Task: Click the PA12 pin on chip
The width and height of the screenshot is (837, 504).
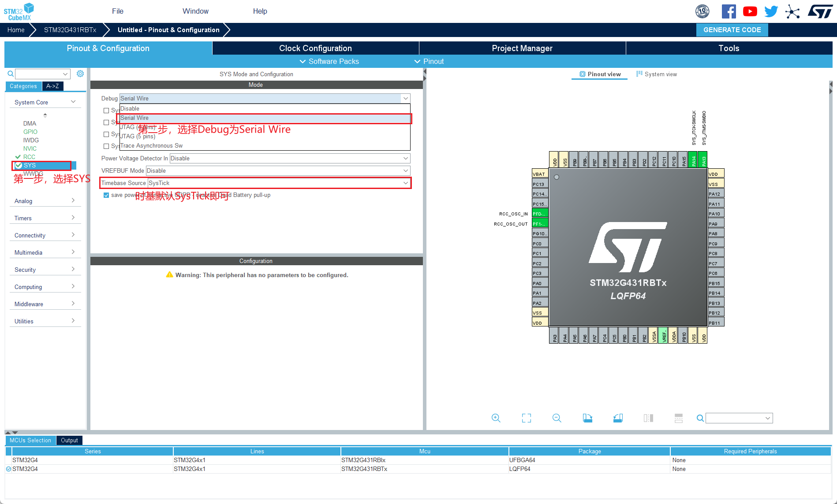Action: point(716,194)
